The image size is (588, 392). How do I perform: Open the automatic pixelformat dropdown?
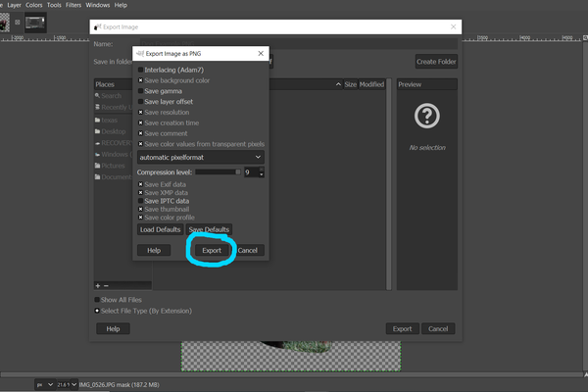(x=201, y=157)
